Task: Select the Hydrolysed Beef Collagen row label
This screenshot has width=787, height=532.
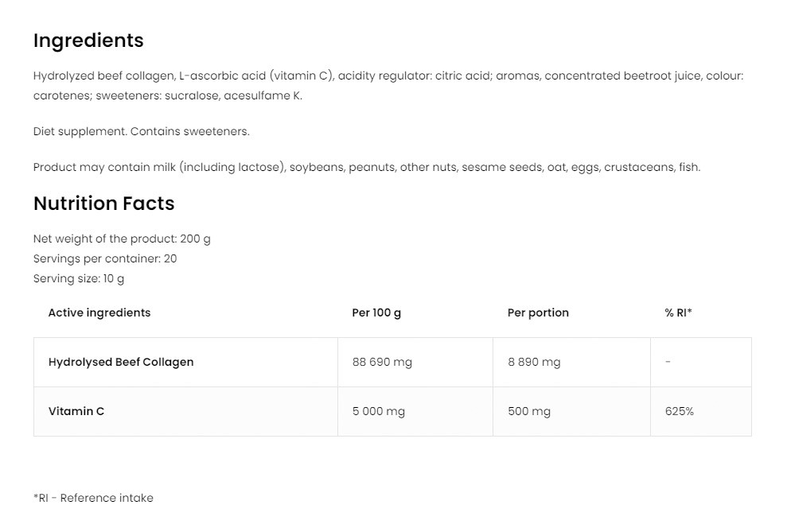Action: (x=121, y=362)
